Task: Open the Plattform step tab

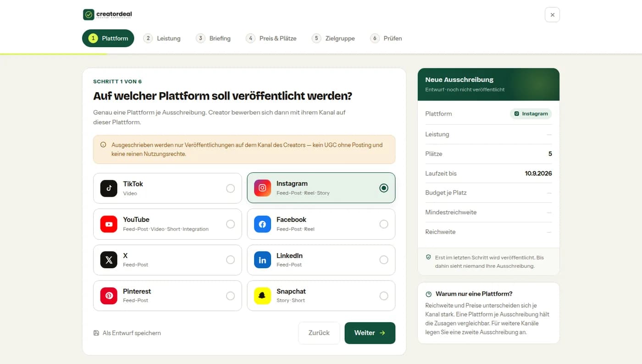Action: point(108,39)
